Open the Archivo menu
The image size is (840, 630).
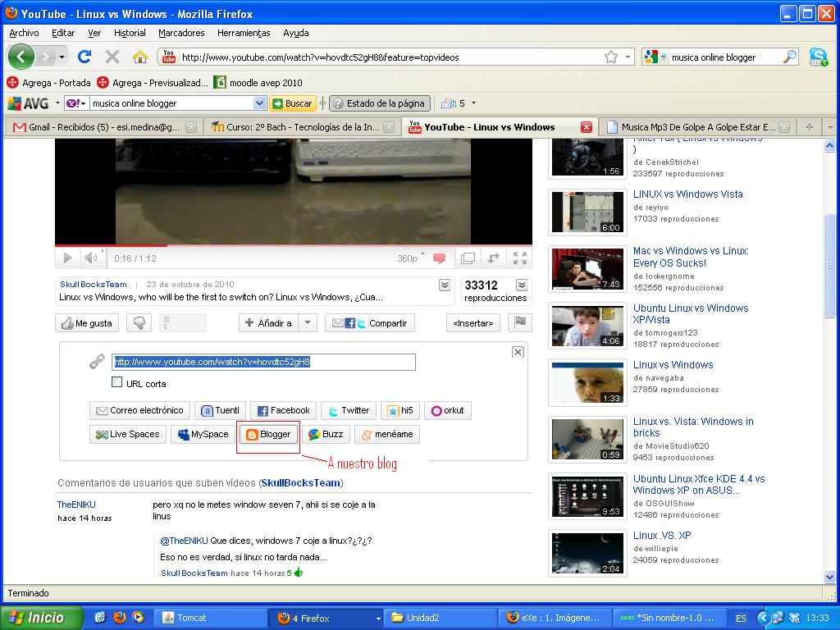(x=24, y=33)
